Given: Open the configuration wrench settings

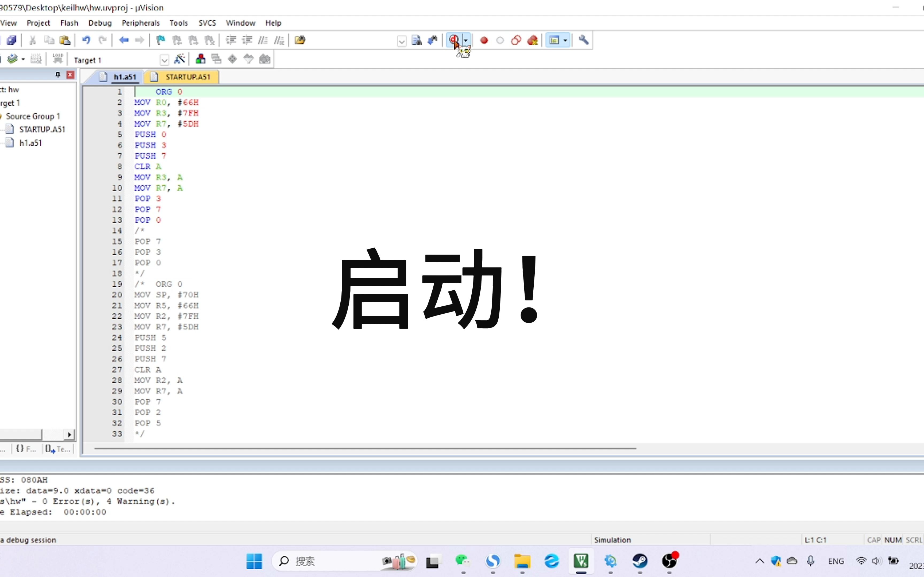Looking at the screenshot, I should pyautogui.click(x=583, y=40).
